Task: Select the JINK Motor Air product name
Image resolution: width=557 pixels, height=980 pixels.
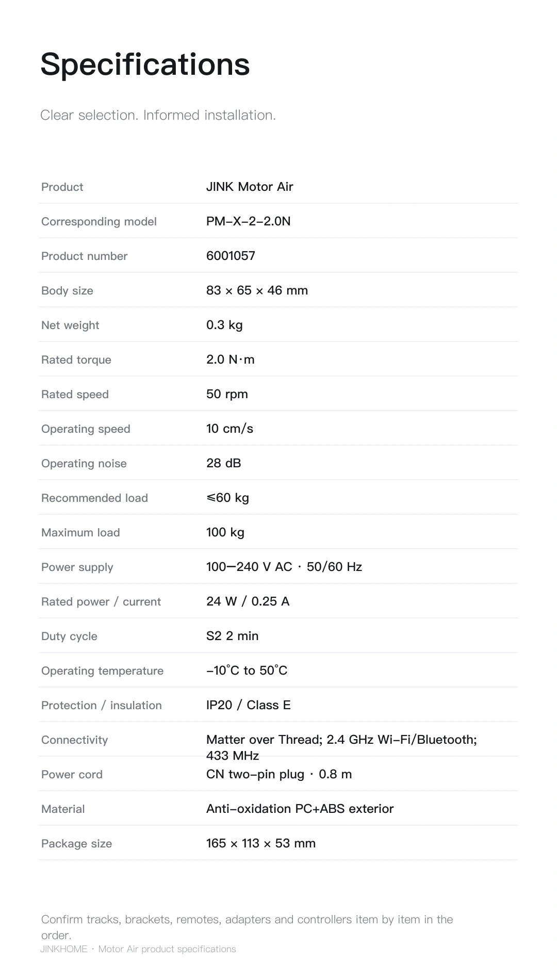Action: (x=250, y=187)
